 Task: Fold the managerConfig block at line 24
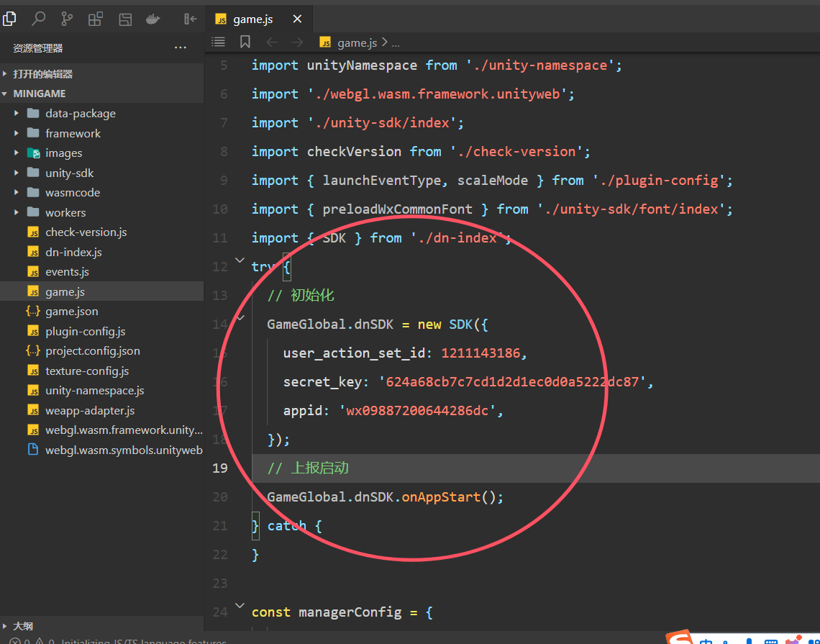240,605
